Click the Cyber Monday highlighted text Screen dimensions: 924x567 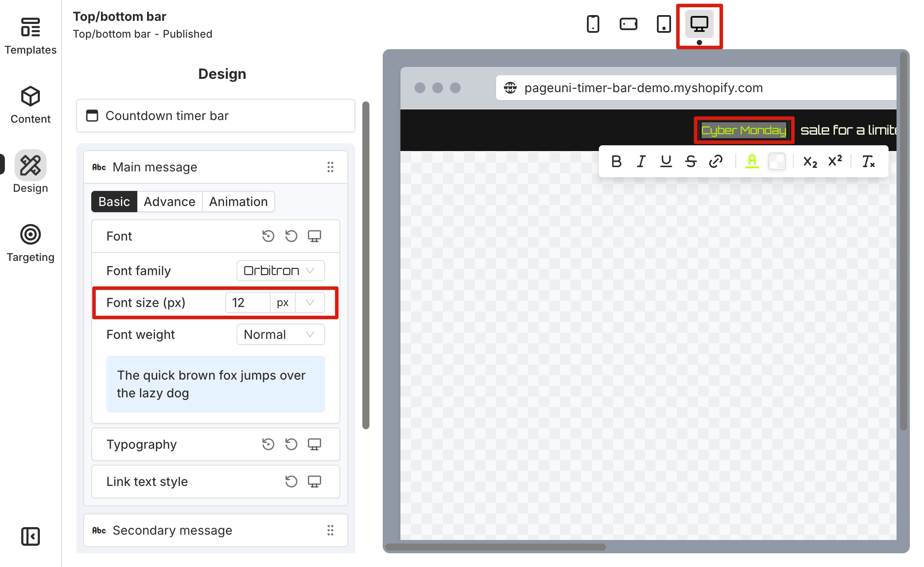(744, 130)
